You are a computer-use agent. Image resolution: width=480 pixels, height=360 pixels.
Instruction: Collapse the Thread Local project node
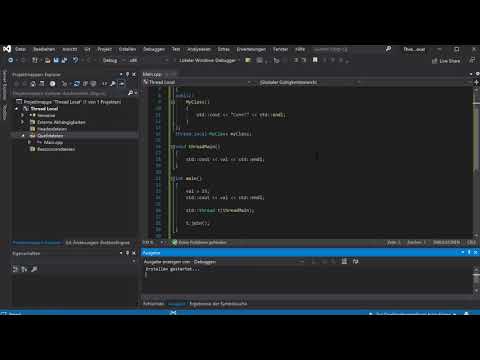point(16,109)
